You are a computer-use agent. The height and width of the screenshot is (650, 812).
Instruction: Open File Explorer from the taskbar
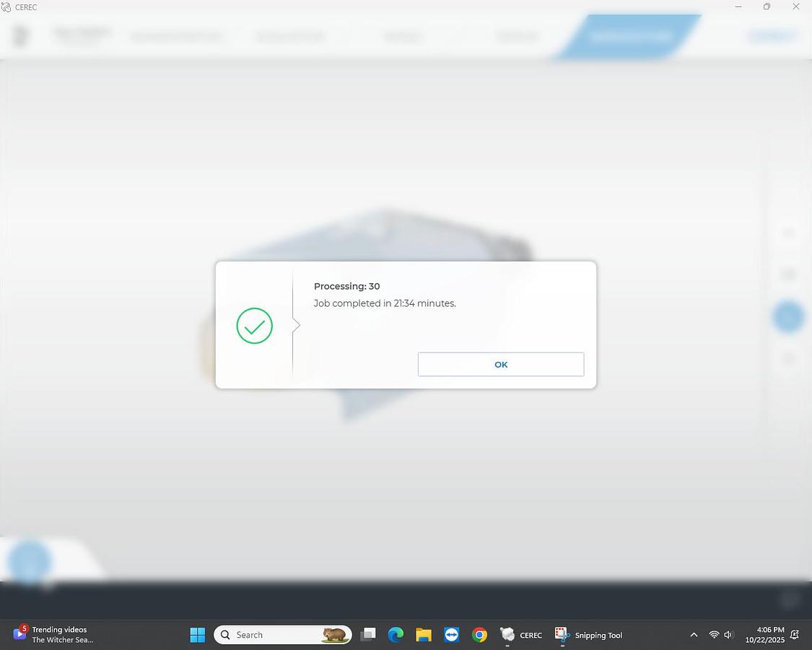point(424,635)
